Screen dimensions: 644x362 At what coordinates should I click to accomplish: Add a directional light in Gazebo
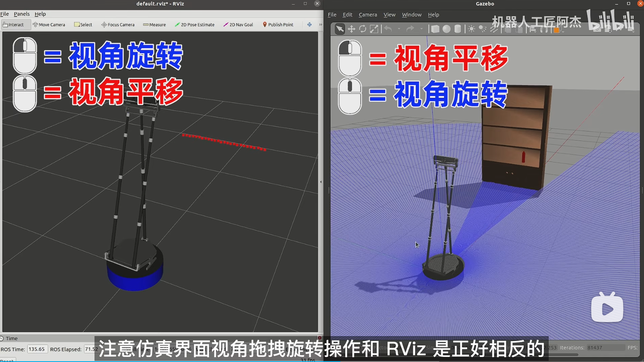tap(494, 29)
